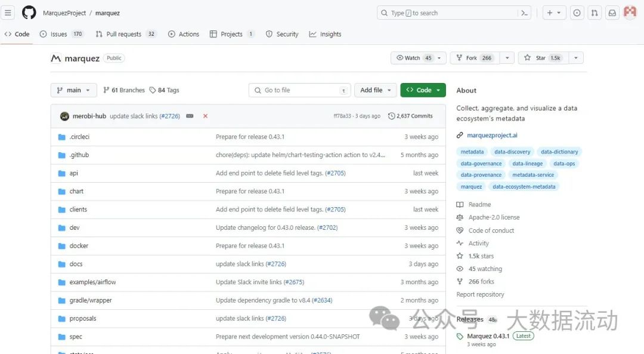The image size is (644, 354).
Task: Open the dev folder
Action: [75, 227]
